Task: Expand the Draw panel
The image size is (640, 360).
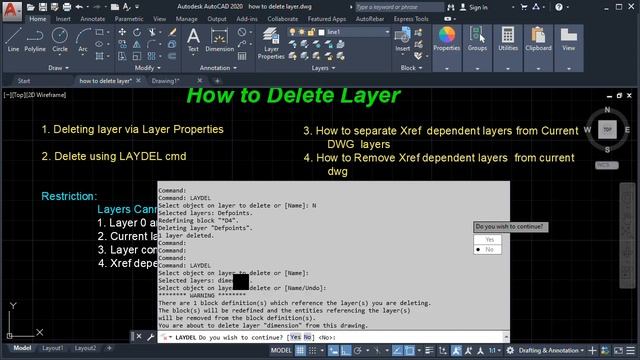Action: [58, 68]
